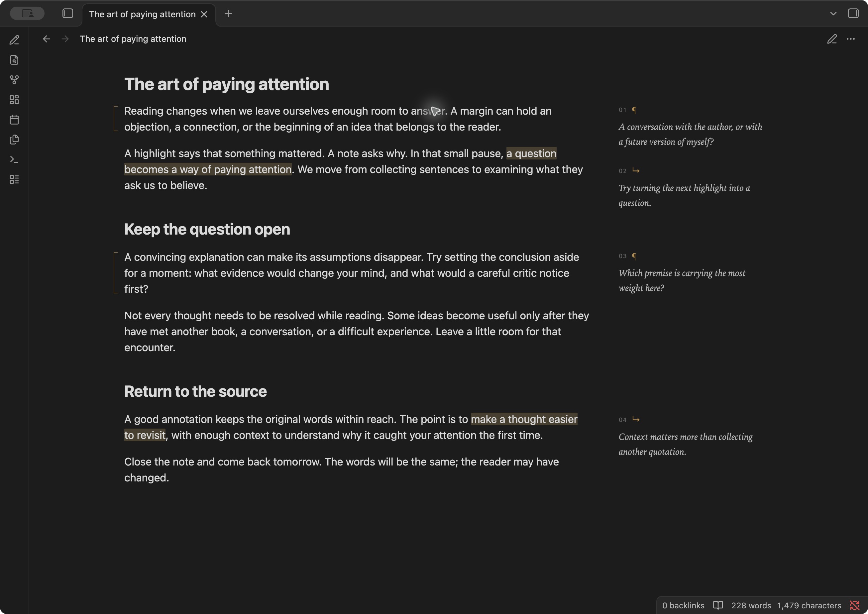Click the '228 words' status entry

751,605
